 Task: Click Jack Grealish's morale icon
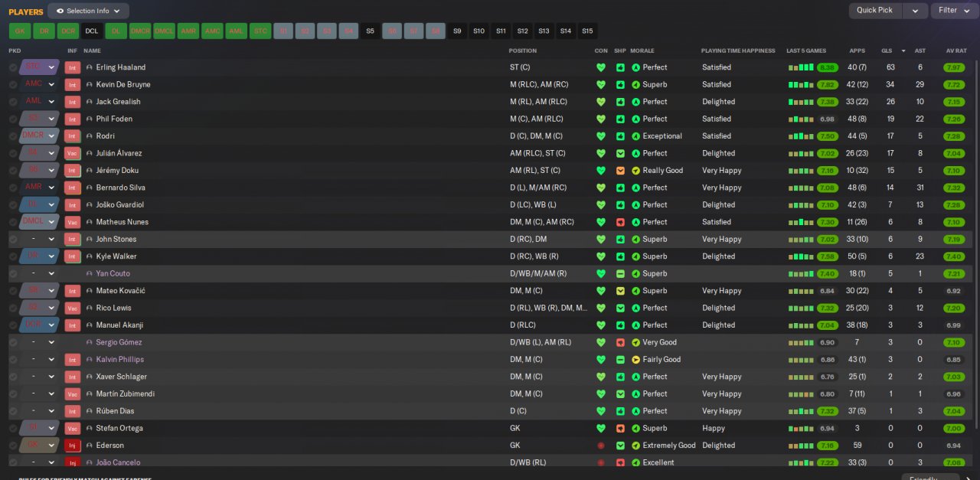pyautogui.click(x=635, y=102)
